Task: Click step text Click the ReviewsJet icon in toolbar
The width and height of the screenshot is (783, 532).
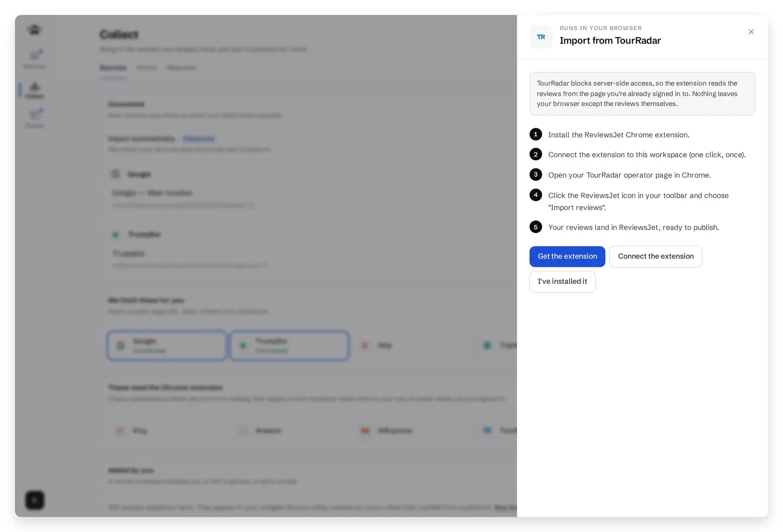Action: click(x=638, y=201)
